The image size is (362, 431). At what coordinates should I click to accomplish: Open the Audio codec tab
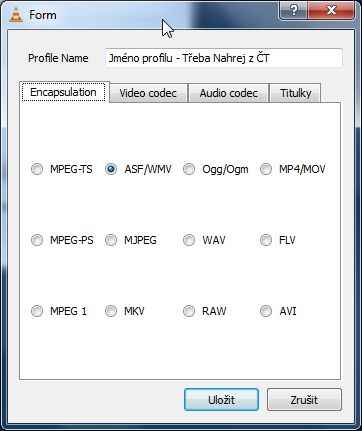point(228,93)
